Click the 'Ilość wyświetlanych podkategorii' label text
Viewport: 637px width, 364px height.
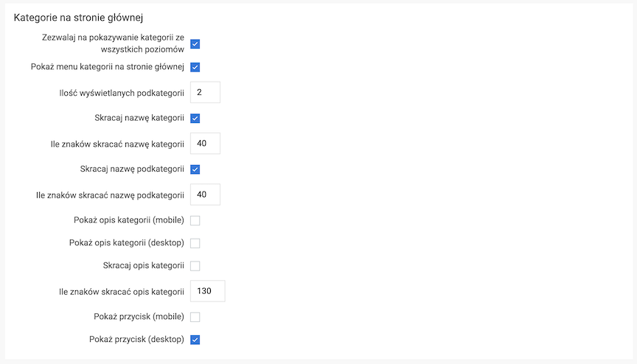tap(122, 94)
